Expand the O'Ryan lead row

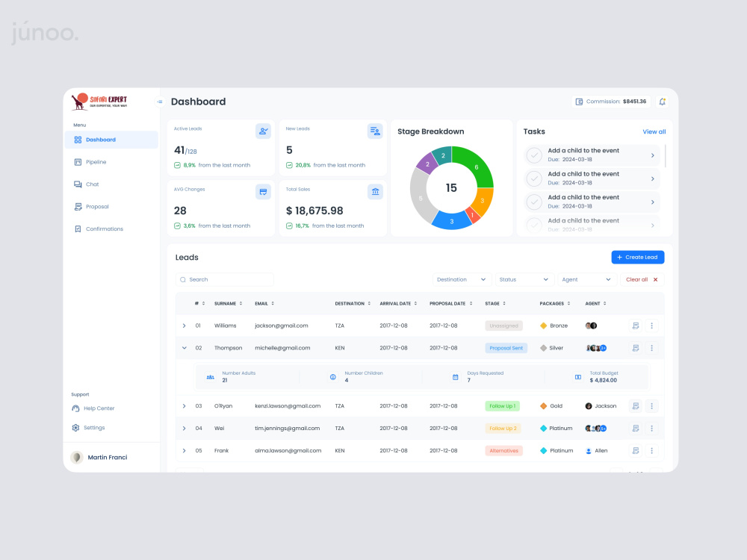coord(184,406)
